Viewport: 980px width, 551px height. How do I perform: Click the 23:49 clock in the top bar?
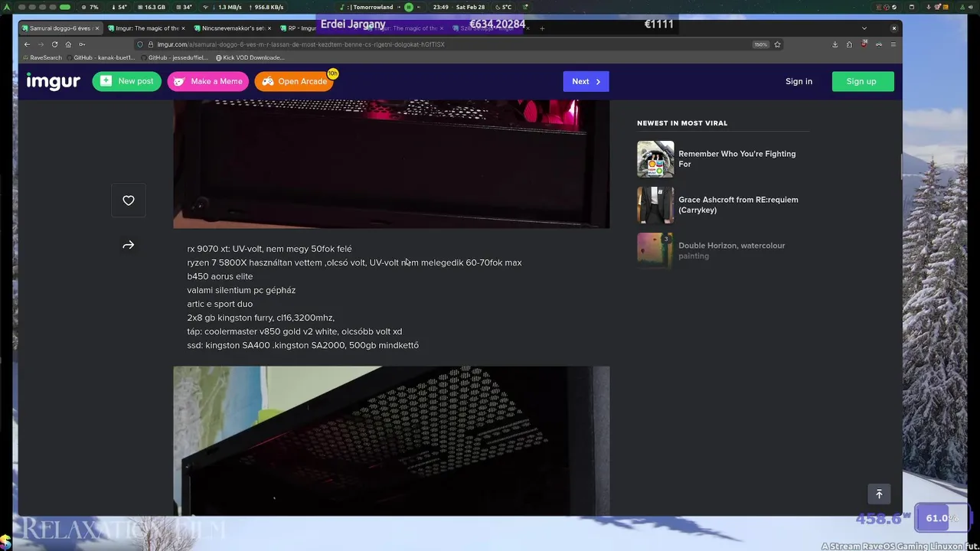coord(440,7)
